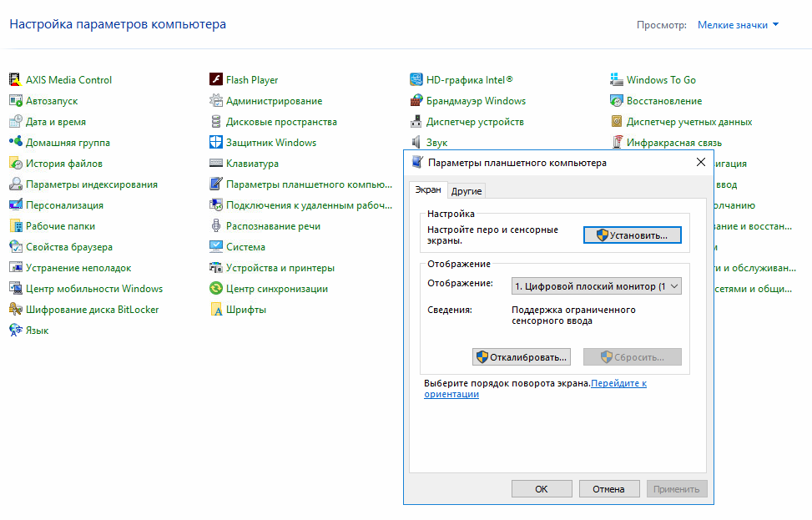The image size is (812, 520).
Task: Open the Устройства и принтеры icon
Action: point(215,268)
